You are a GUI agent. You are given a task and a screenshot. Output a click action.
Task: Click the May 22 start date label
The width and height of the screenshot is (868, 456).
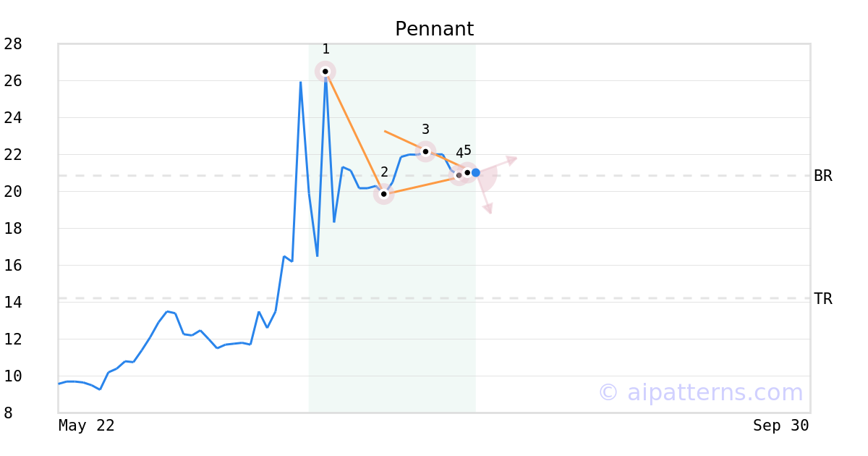coord(87,426)
